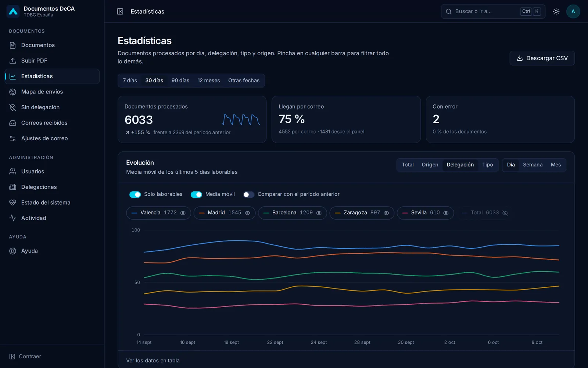Screen dimensions: 588x368
Task: Group chart by Mes
Action: tap(556, 165)
